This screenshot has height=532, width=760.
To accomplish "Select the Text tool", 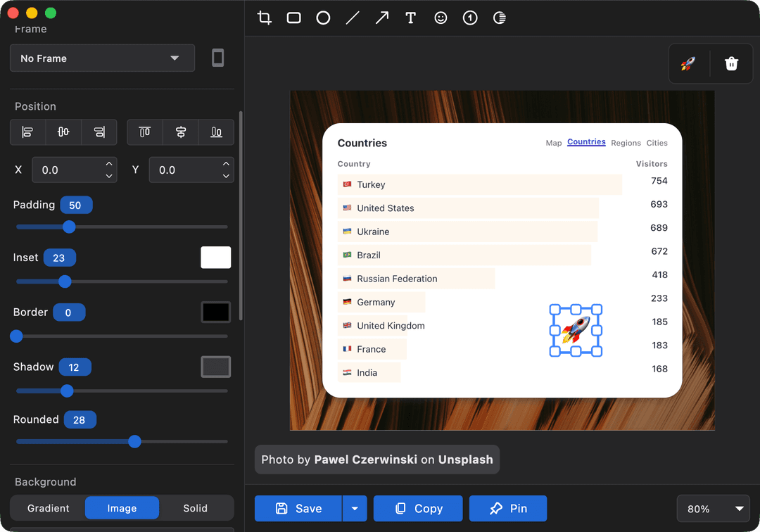I will click(411, 18).
